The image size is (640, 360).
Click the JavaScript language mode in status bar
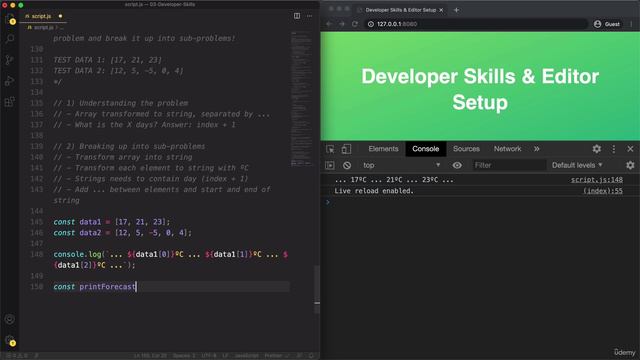pyautogui.click(x=247, y=356)
